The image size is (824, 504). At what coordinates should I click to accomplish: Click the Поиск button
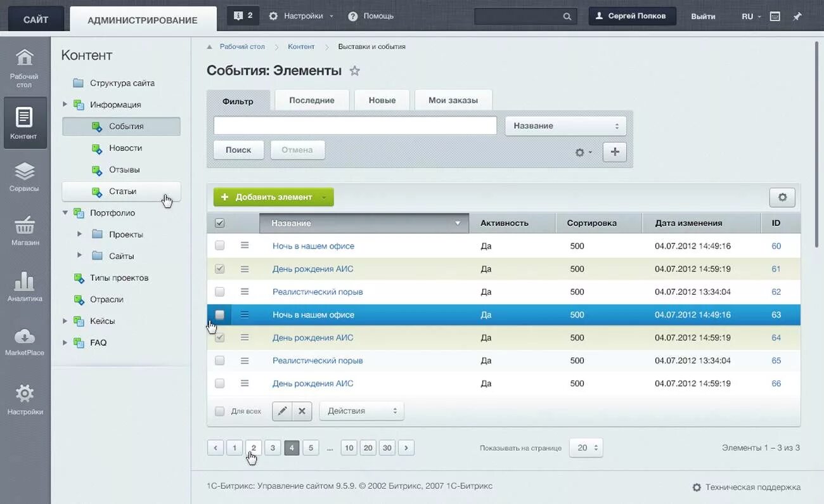238,150
